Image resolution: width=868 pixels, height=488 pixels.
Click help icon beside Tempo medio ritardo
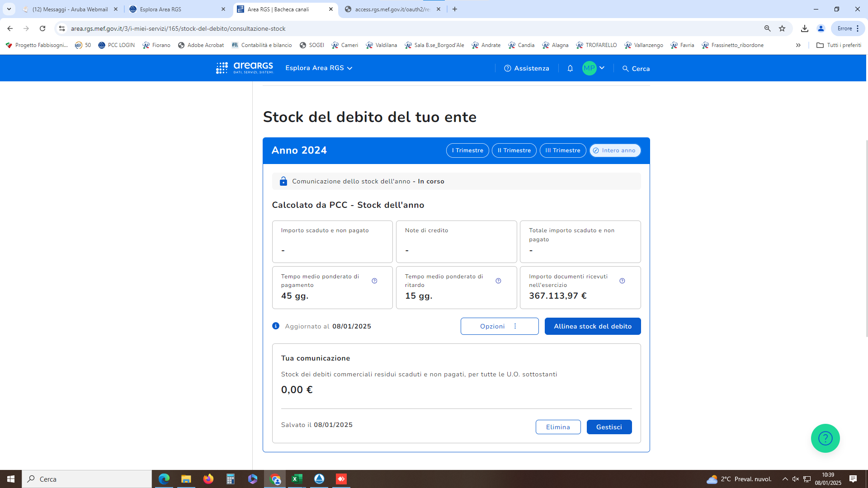(498, 281)
